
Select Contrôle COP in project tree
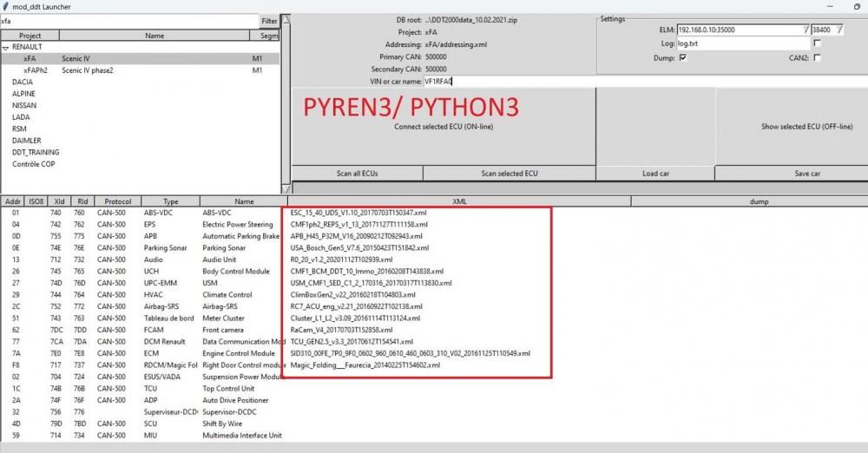(34, 164)
